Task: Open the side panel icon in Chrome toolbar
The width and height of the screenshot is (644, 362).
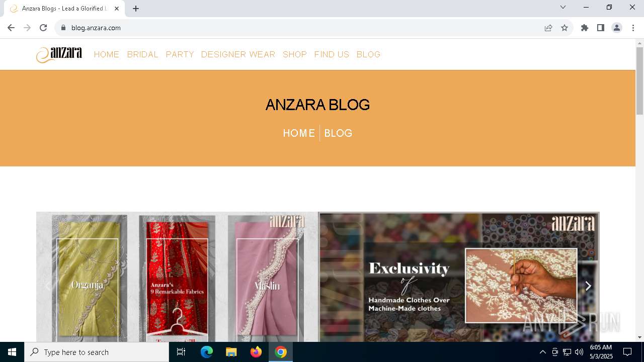Action: tap(601, 28)
